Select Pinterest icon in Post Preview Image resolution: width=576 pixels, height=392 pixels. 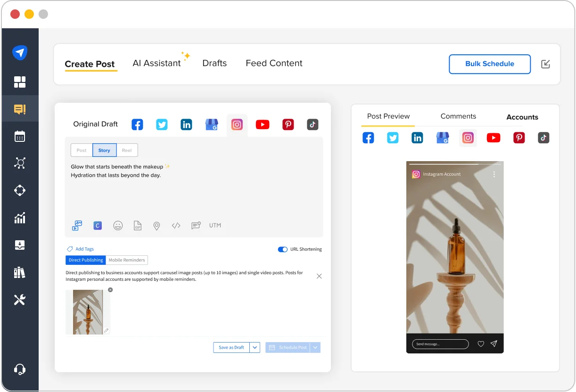(x=519, y=138)
